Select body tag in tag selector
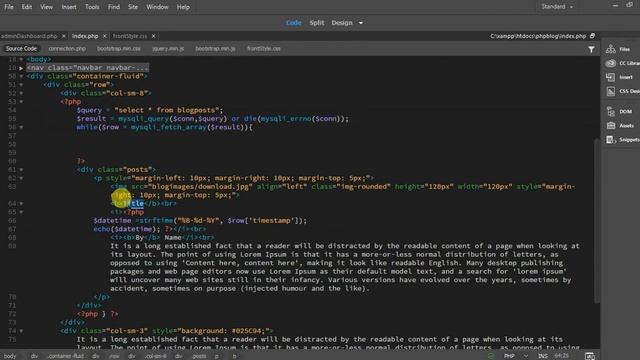Viewport: 640px width, 360px height. [x=10, y=356]
